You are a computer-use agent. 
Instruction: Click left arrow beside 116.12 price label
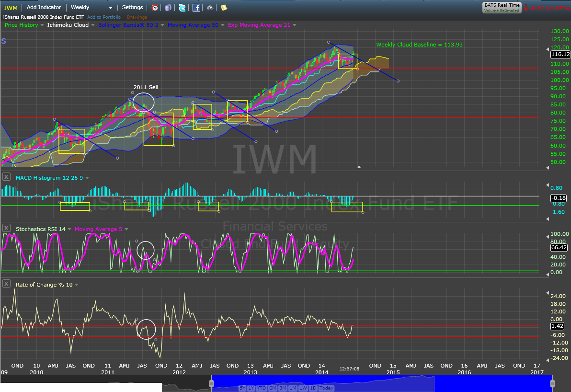[548, 49]
